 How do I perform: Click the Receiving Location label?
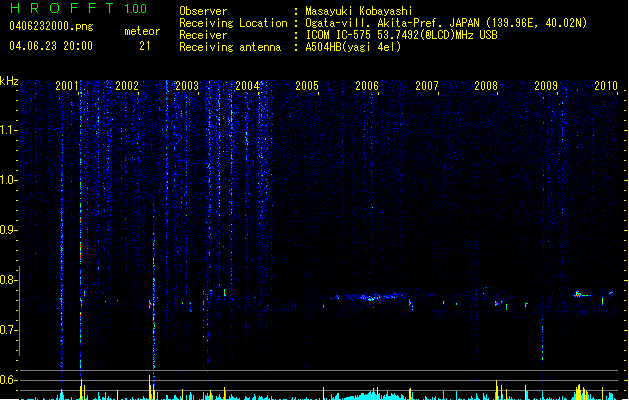pyautogui.click(x=233, y=23)
